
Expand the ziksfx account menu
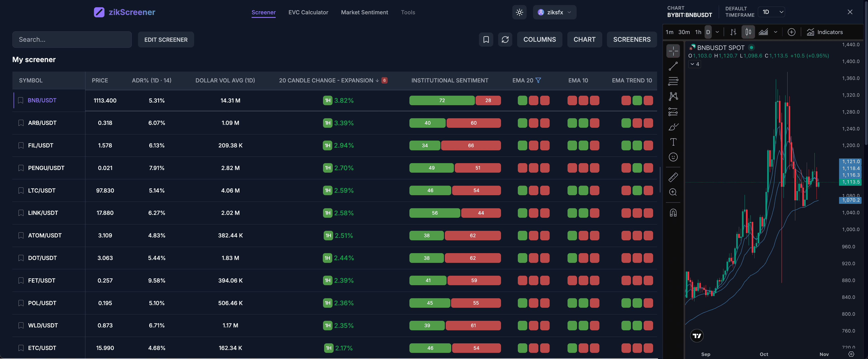click(554, 12)
